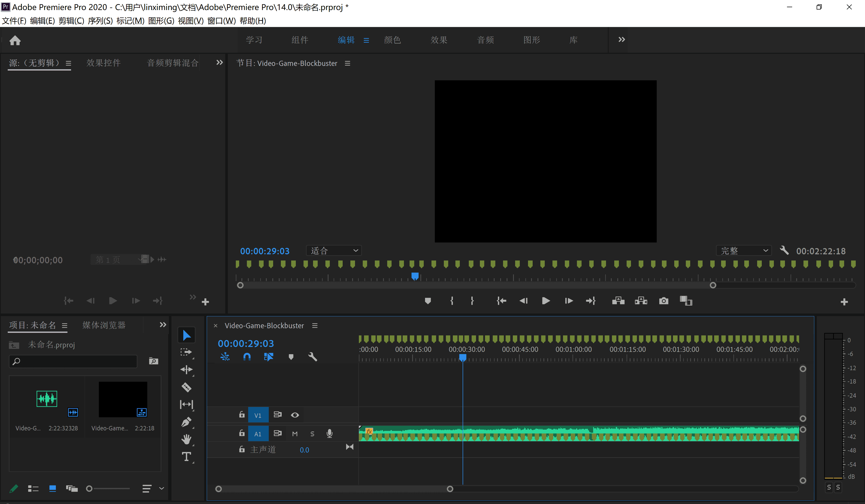Viewport: 865px width, 504px height.
Task: Go to the Home screen icon
Action: click(x=15, y=40)
